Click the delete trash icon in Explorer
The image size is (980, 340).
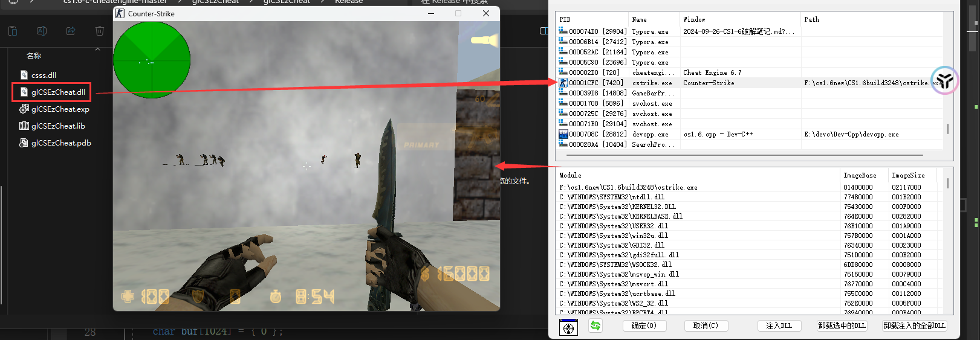pos(100,31)
